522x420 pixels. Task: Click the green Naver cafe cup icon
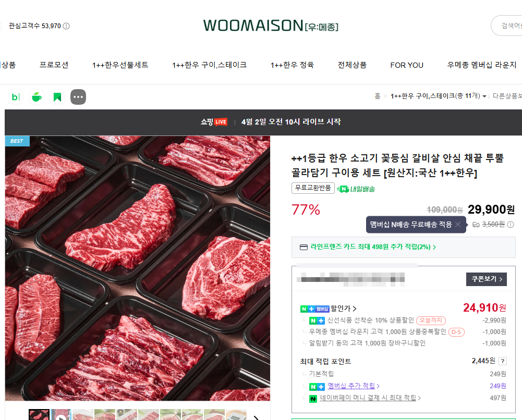pyautogui.click(x=37, y=97)
